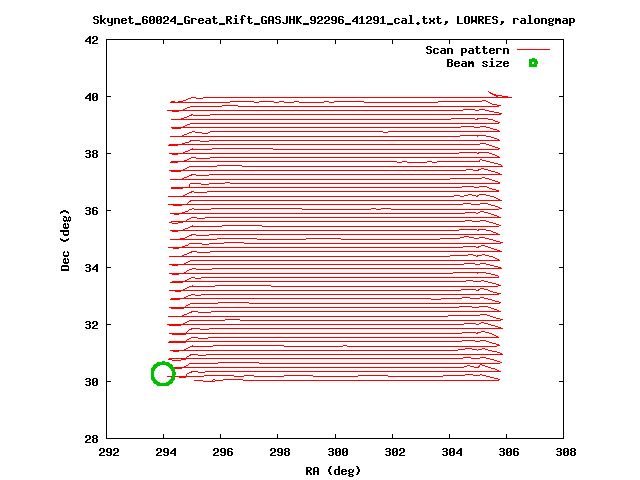Click the Dec axis tick label 42
The height and width of the screenshot is (480, 640).
(91, 40)
